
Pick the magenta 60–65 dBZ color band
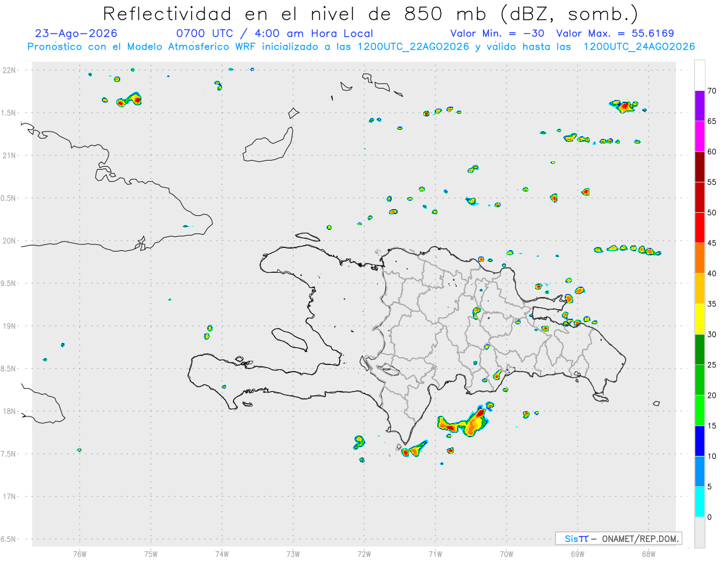point(699,136)
